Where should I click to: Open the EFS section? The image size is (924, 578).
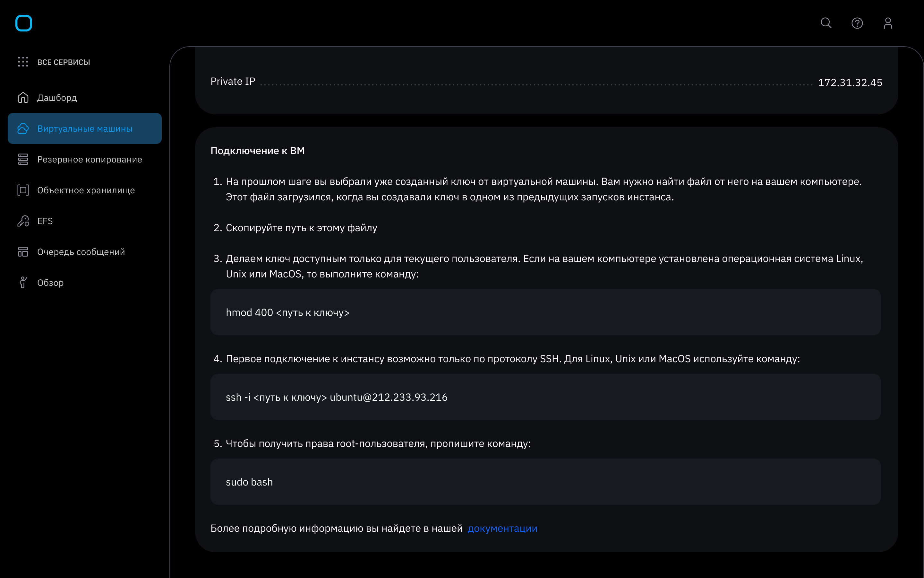pos(84,221)
